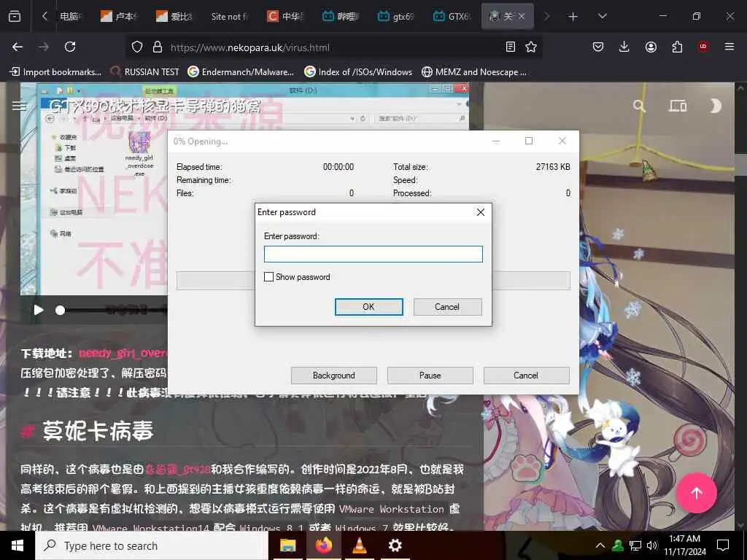Image resolution: width=747 pixels, height=560 pixels.
Task: Switch to the 卢本 tab
Action: tap(119, 17)
